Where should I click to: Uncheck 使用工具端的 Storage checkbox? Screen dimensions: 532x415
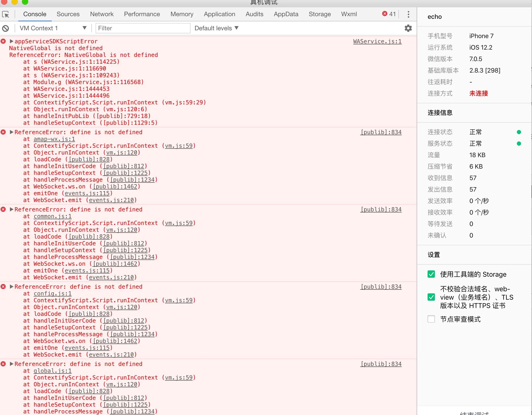tap(431, 274)
